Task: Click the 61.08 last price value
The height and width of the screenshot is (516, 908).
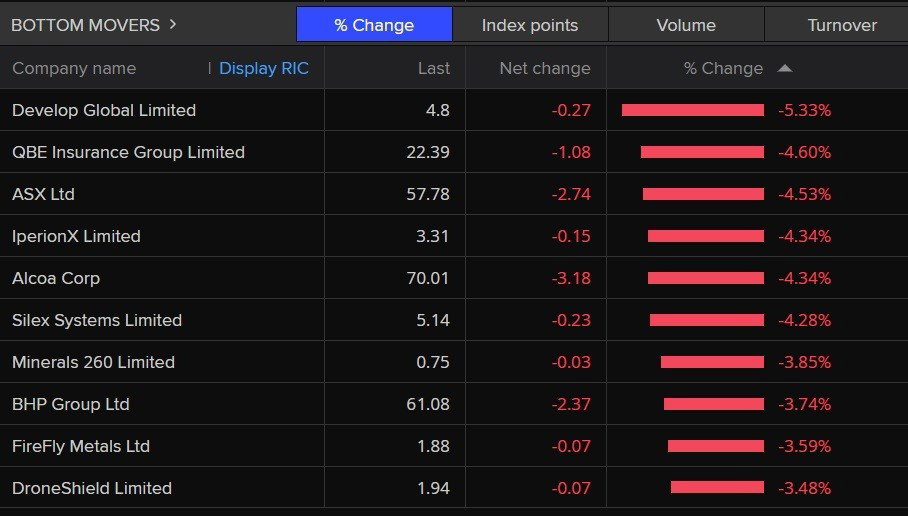Action: [x=428, y=404]
